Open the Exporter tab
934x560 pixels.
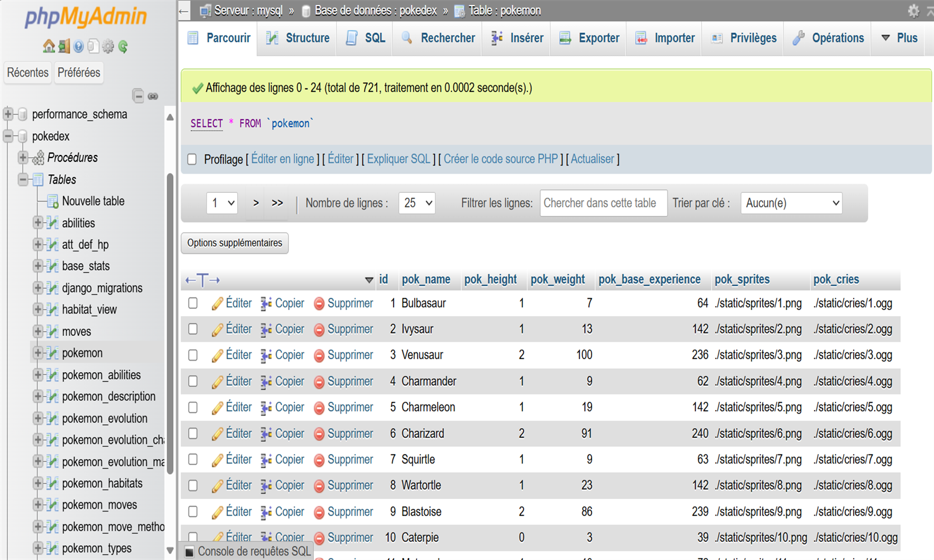point(590,38)
